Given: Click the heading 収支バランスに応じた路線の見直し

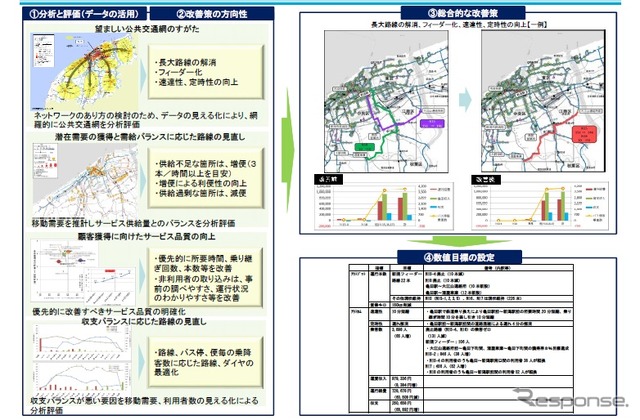Looking at the screenshot, I should tap(144, 321).
